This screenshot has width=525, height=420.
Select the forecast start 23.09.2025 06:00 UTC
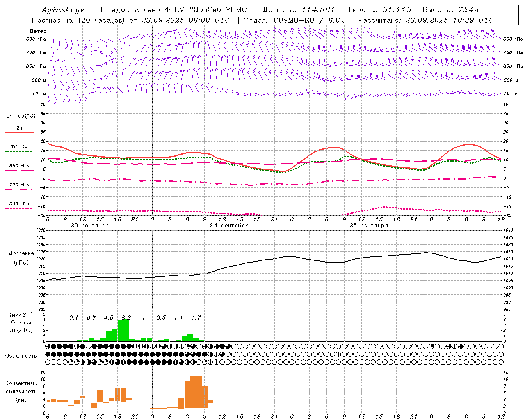click(185, 20)
